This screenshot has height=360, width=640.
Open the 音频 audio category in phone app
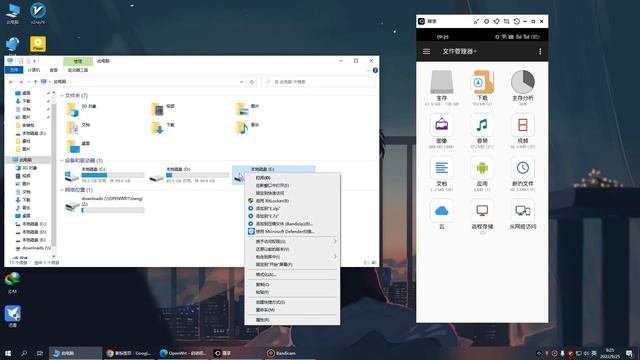[482, 125]
